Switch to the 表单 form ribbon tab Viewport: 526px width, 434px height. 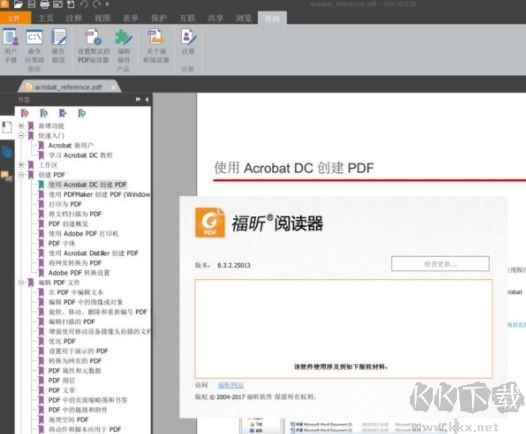pos(130,18)
